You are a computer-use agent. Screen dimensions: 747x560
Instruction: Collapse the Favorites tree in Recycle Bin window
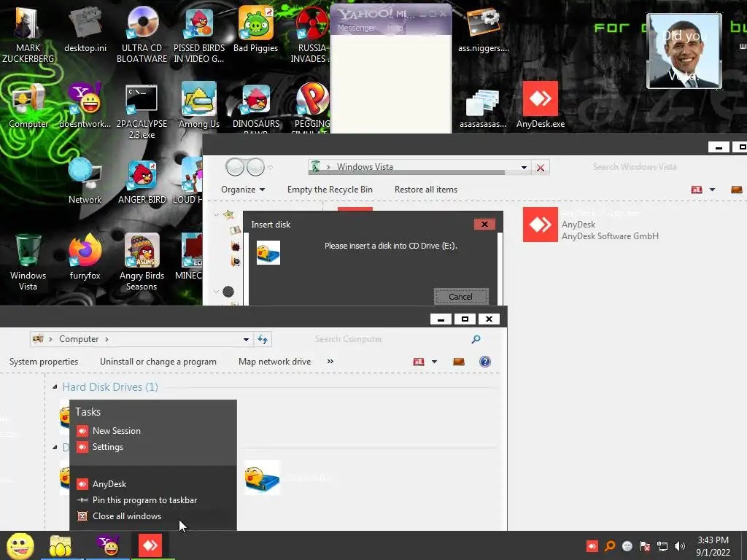click(216, 215)
